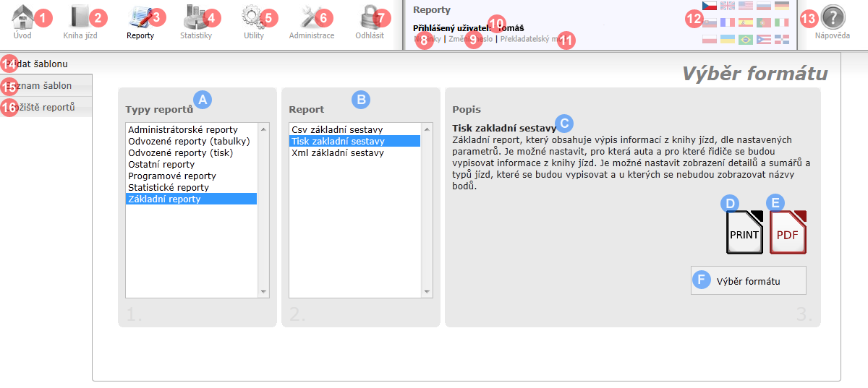The height and width of the screenshot is (388, 868).
Task: Select Xml základní sestavy
Action: click(354, 152)
